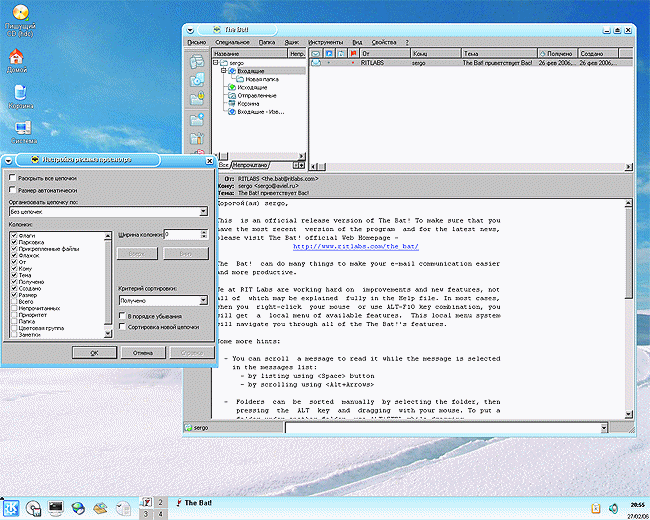Click the Исходящие folder icon in the tree
Viewport: 650px width, 520px height.
tap(232, 87)
